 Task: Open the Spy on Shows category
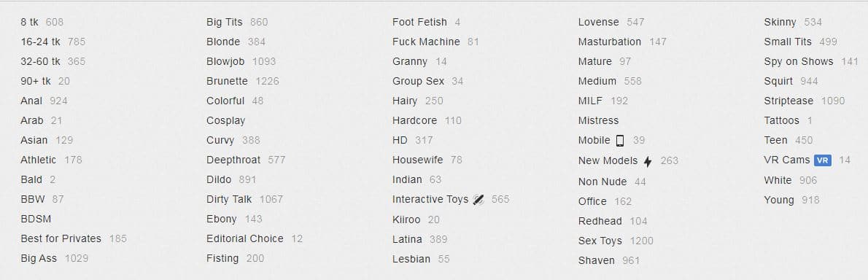[798, 61]
